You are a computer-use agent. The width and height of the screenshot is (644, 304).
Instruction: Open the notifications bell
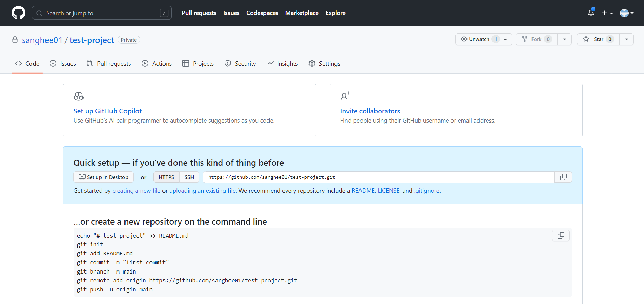coord(591,13)
